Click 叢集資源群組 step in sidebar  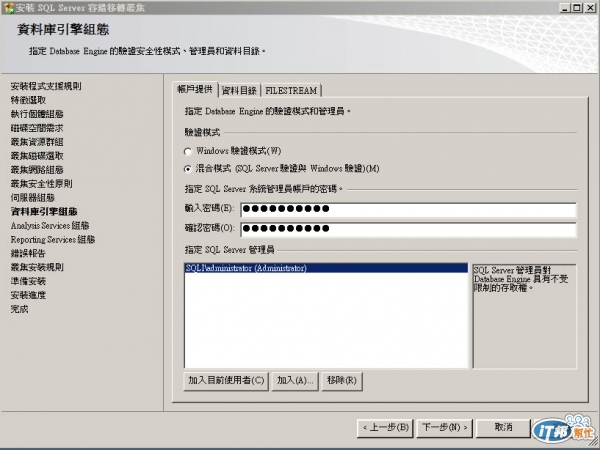pos(37,142)
